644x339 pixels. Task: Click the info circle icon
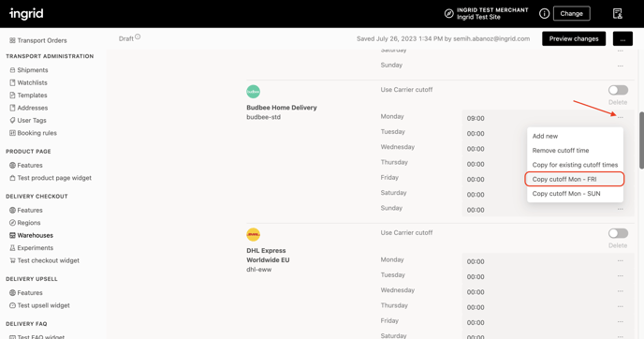[544, 13]
